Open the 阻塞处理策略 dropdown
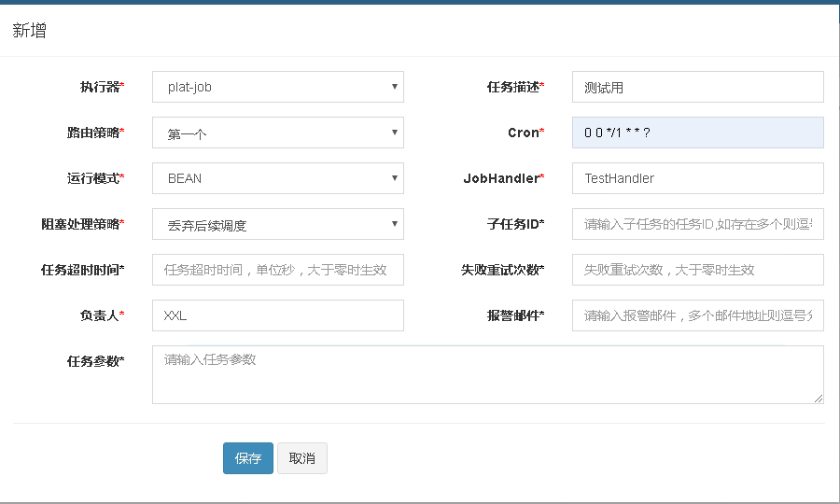The width and height of the screenshot is (840, 504). pos(278,224)
